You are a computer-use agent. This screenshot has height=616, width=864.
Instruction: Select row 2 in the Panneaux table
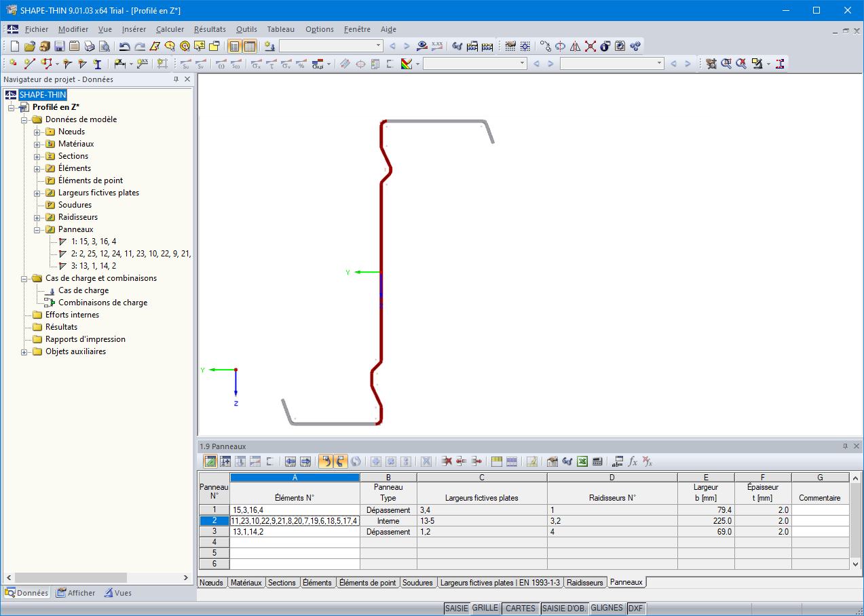pos(213,520)
